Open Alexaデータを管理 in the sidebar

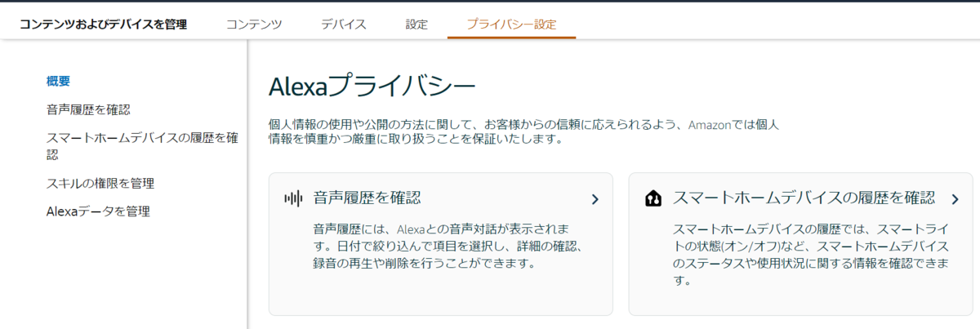point(98,211)
